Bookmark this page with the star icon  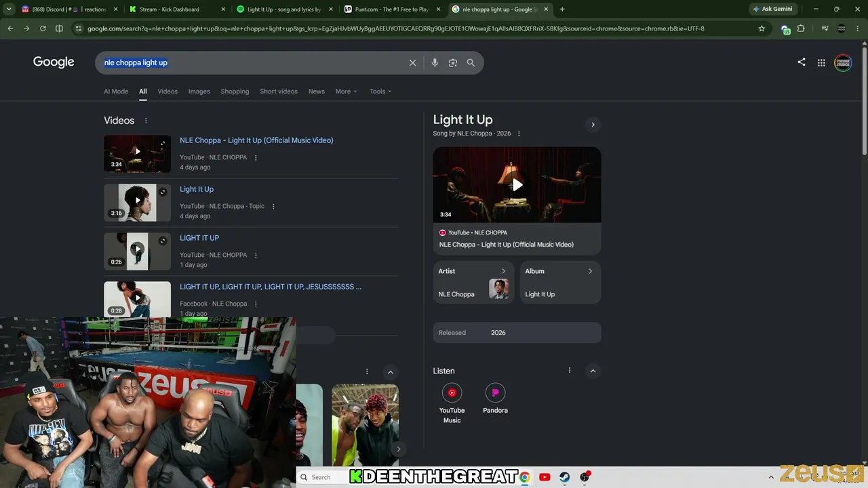click(762, 28)
